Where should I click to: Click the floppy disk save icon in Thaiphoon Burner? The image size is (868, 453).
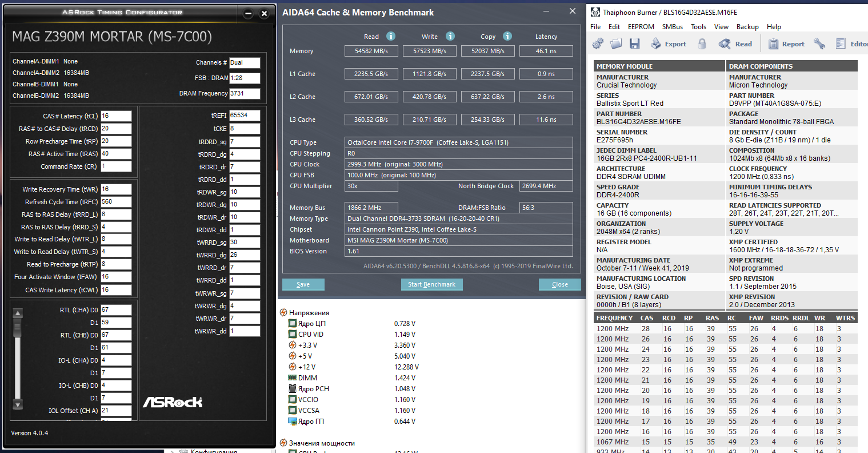(634, 44)
